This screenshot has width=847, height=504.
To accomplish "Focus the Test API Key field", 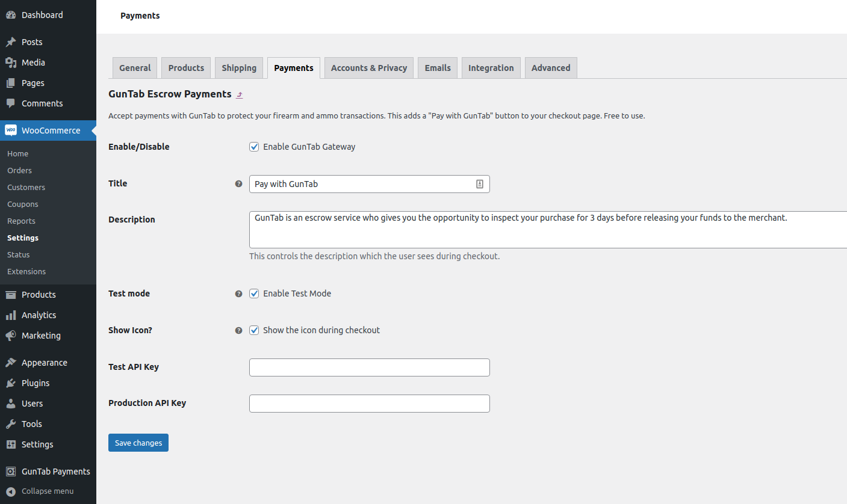I will pos(370,367).
